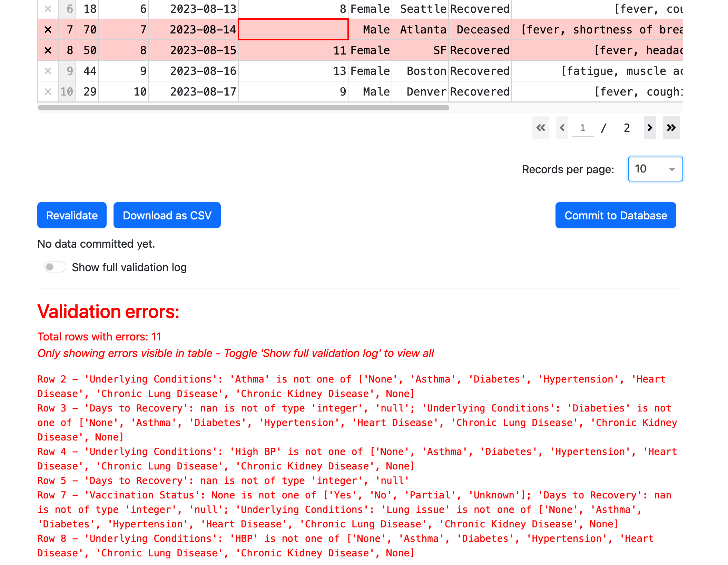Viewport: 728px width, 565px height.
Task: Go to the first page of records
Action: pyautogui.click(x=540, y=128)
